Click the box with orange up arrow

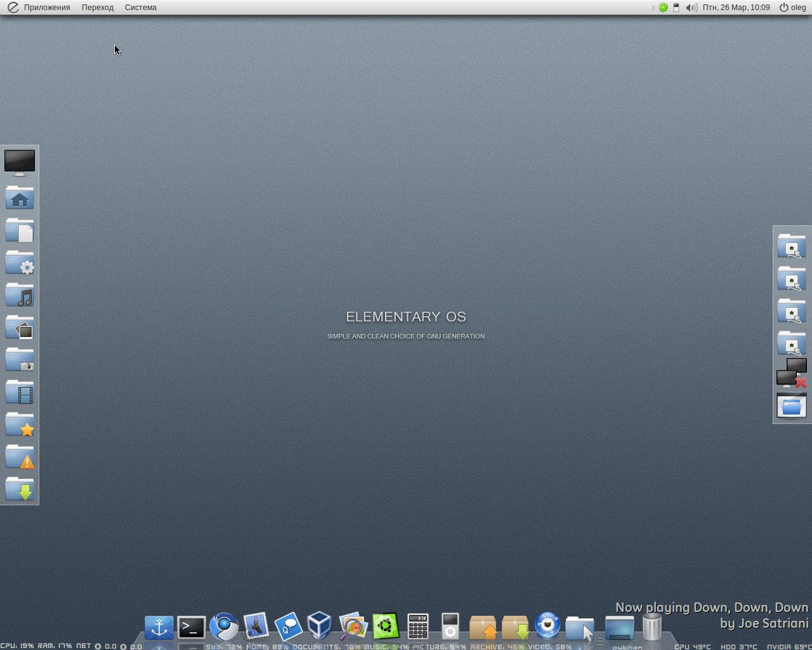pos(483,627)
